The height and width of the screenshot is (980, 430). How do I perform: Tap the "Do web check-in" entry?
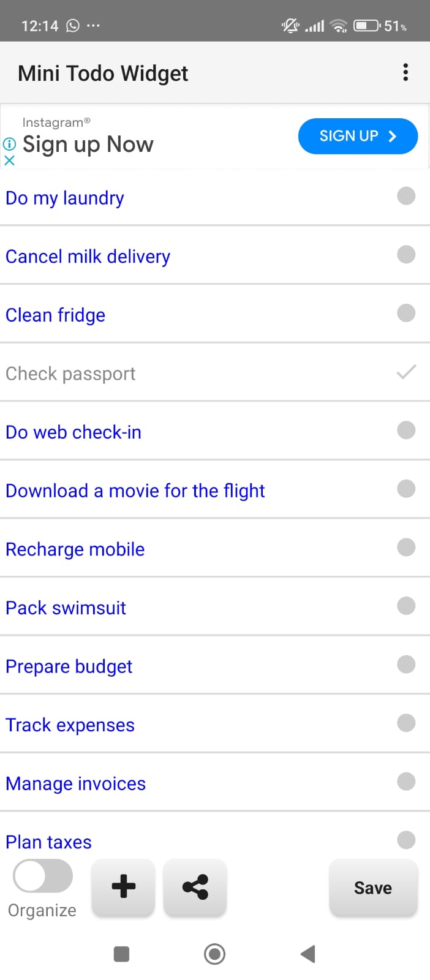click(x=74, y=432)
